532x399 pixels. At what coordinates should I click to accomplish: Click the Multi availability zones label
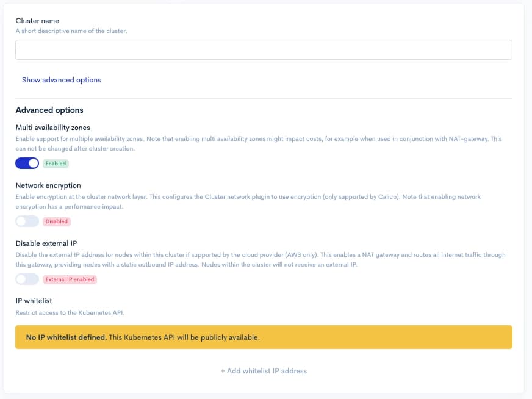click(x=52, y=128)
